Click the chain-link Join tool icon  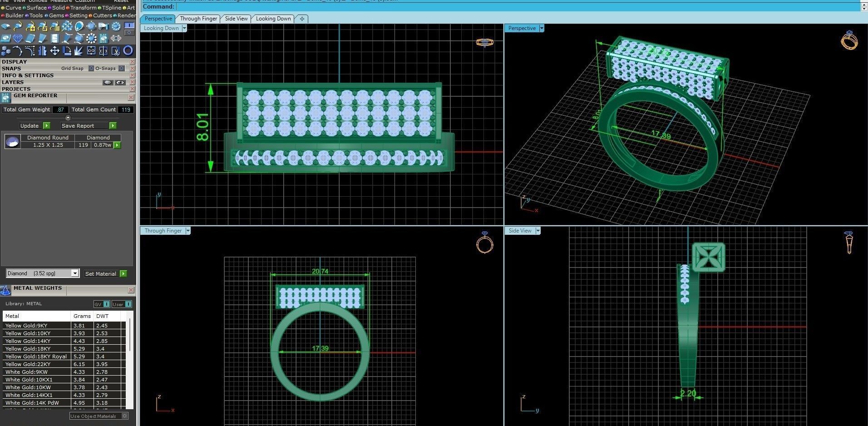pyautogui.click(x=91, y=50)
